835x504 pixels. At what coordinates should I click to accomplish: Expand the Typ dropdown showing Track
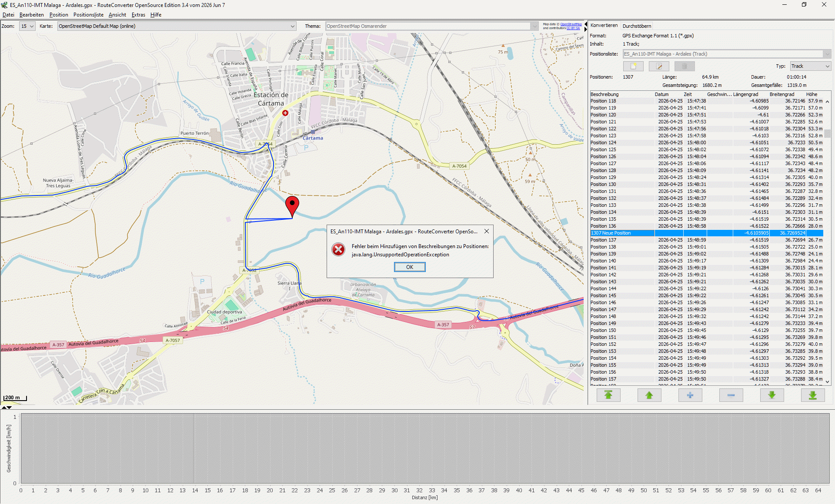(x=810, y=66)
